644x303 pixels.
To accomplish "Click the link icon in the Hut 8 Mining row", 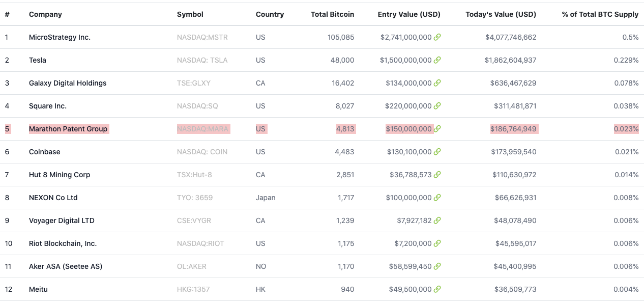I will tap(437, 175).
